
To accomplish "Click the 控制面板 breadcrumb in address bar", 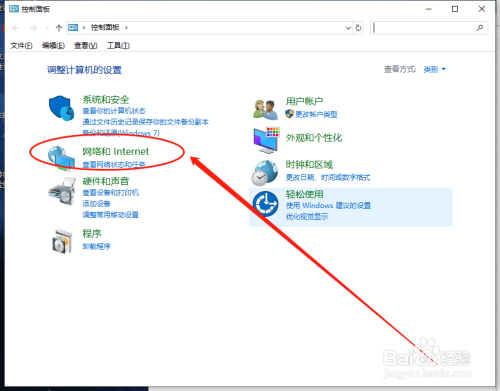I will 105,28.
